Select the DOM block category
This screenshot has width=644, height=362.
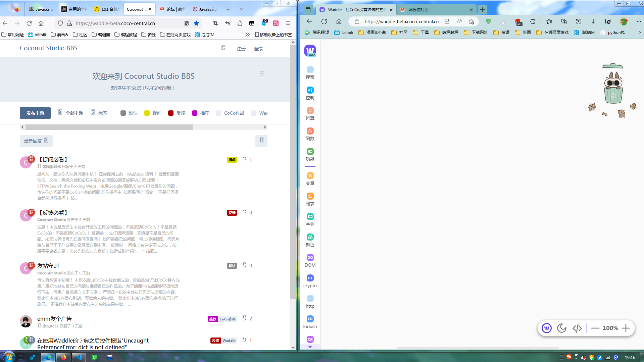tap(310, 261)
